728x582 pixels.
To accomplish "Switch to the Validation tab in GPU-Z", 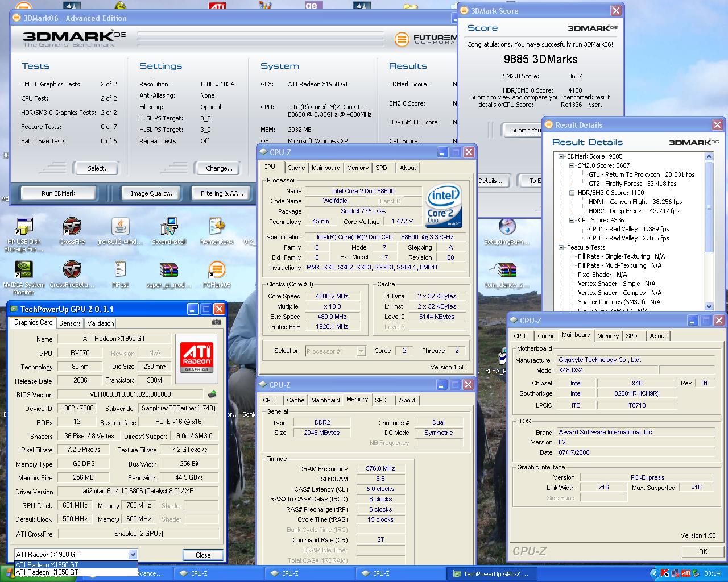I will click(x=101, y=323).
